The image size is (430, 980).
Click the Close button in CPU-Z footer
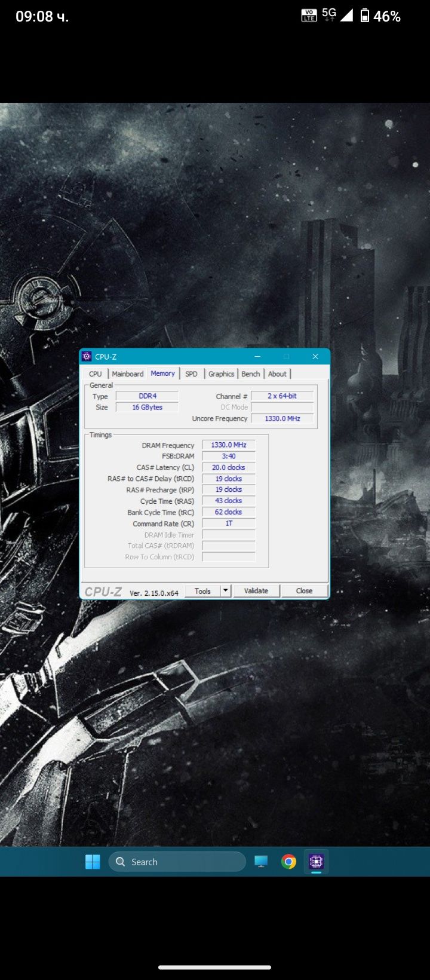(304, 591)
